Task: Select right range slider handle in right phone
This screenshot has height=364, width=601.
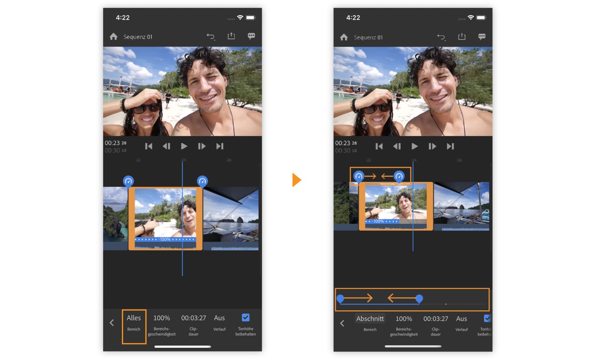Action: coord(419,299)
